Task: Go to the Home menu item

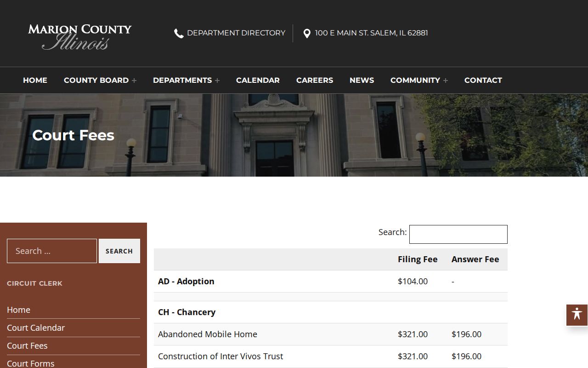Action: [35, 80]
